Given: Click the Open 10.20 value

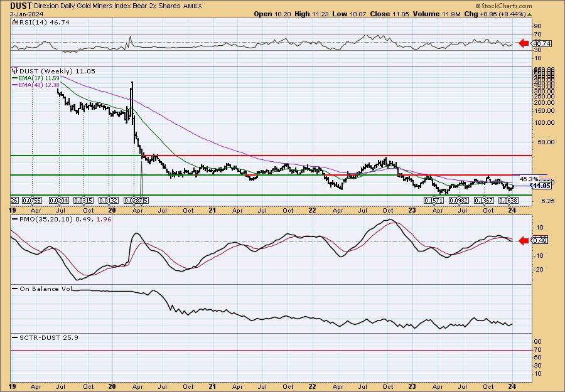Looking at the screenshot, I should (x=272, y=14).
